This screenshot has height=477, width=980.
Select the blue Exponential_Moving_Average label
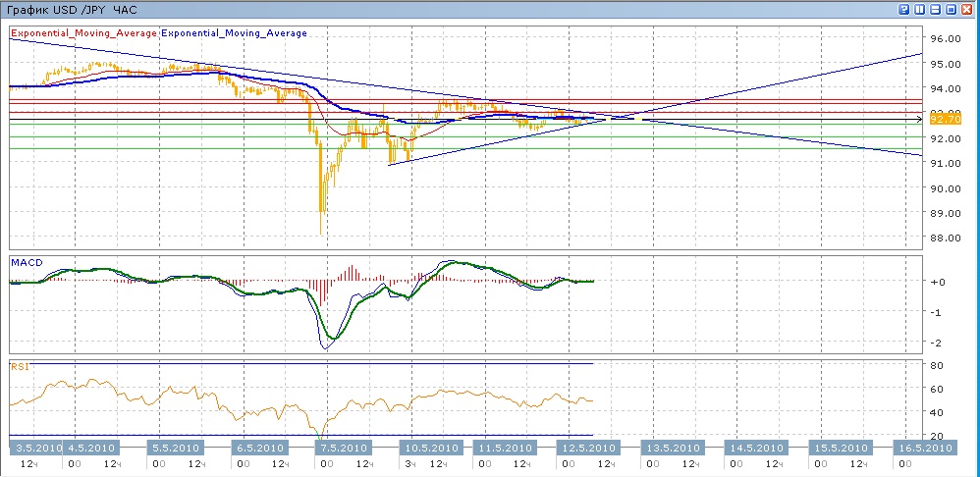(234, 33)
